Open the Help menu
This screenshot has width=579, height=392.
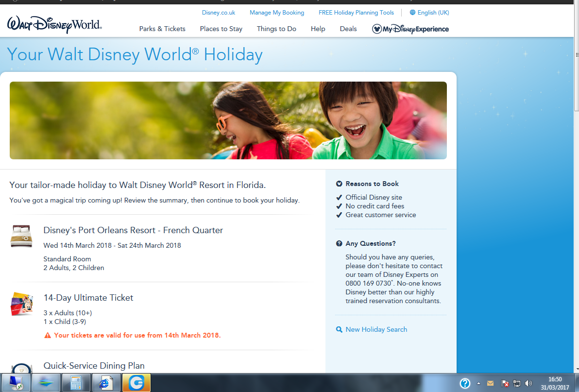click(318, 29)
